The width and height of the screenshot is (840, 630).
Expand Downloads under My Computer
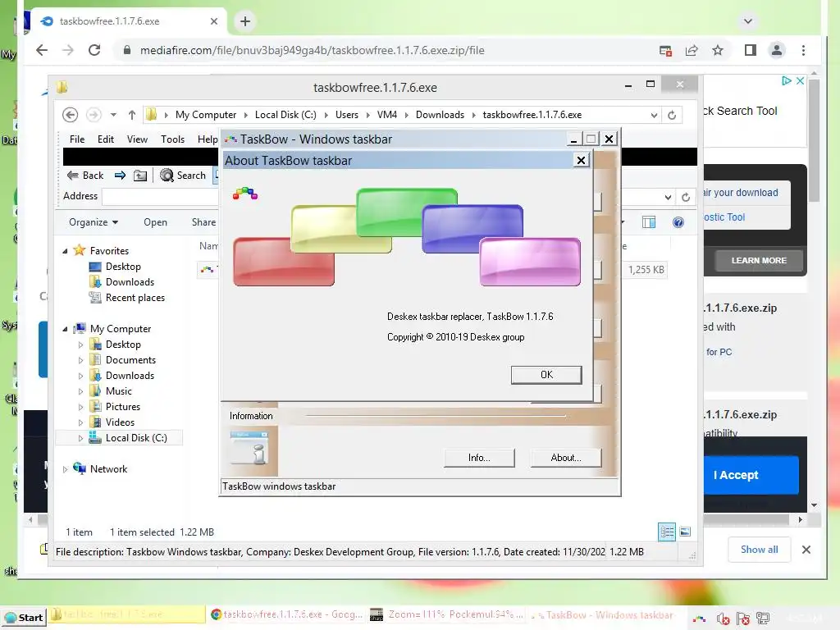coord(81,376)
